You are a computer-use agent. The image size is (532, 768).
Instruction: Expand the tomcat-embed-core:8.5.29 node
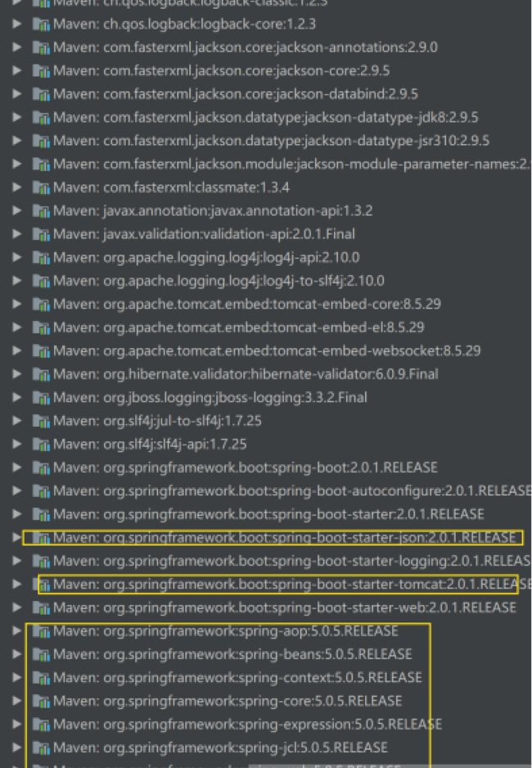click(x=16, y=304)
